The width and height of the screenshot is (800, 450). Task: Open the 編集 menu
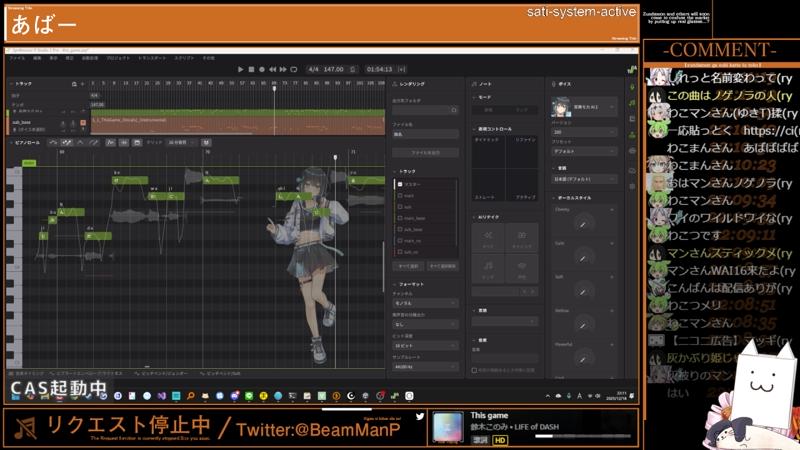[x=37, y=58]
